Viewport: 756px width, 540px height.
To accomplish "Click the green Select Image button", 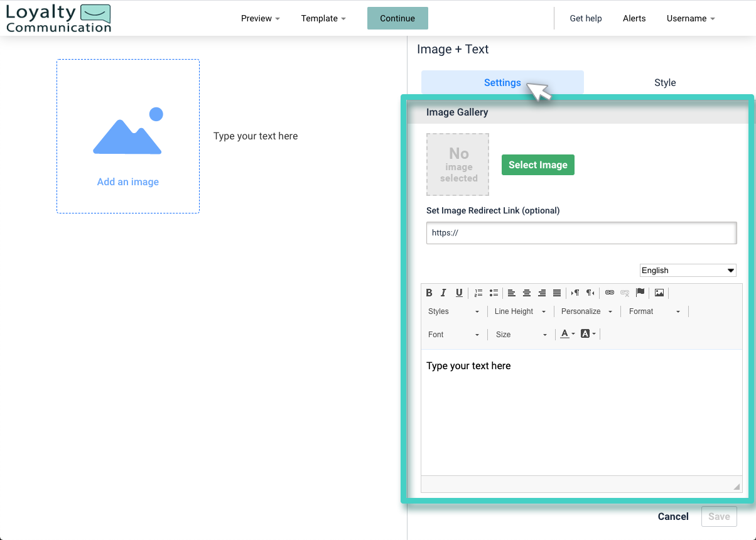I will 537,165.
